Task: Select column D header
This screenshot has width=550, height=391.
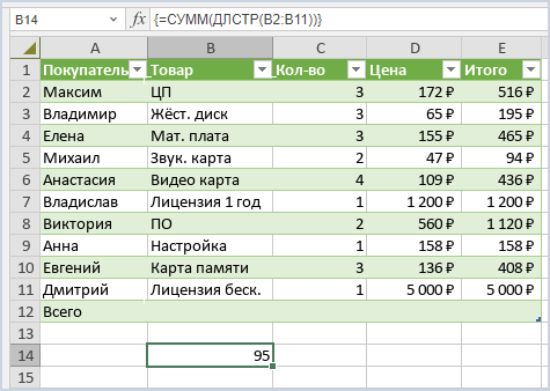Action: [414, 48]
